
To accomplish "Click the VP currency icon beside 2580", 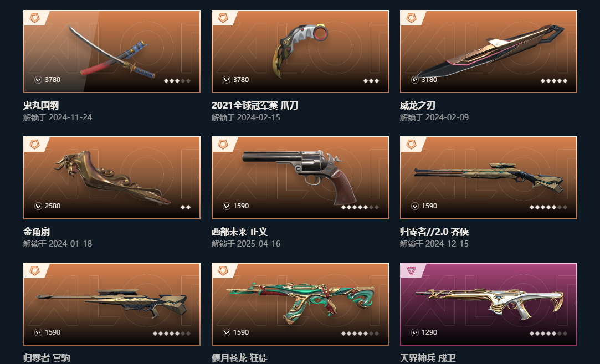I will point(38,206).
